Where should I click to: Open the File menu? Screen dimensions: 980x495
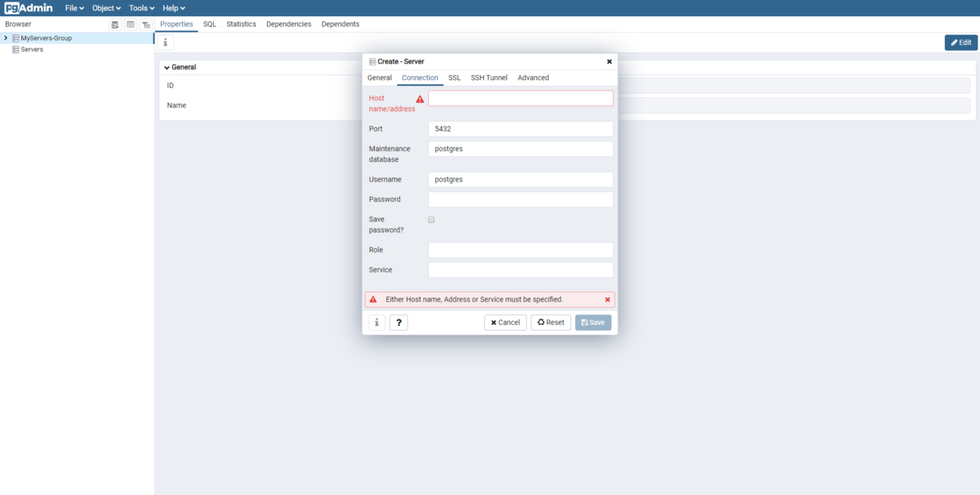(74, 8)
